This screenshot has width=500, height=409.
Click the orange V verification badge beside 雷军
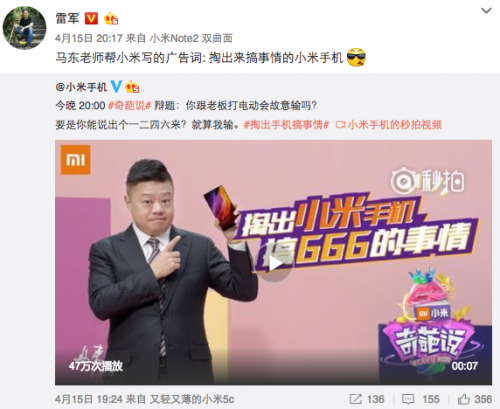click(91, 19)
